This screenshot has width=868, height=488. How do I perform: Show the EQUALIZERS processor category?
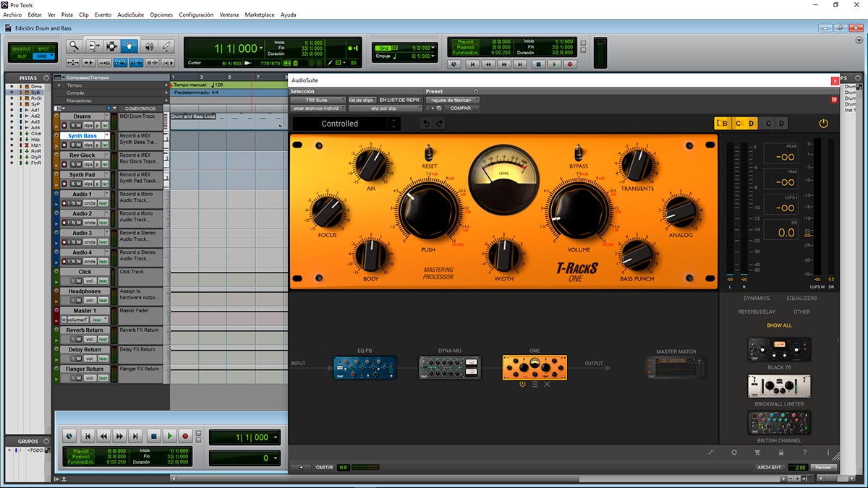point(801,298)
